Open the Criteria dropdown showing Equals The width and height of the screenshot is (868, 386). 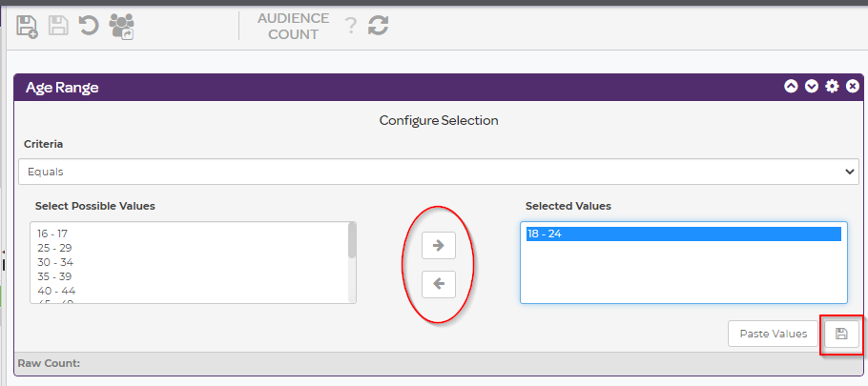point(439,172)
